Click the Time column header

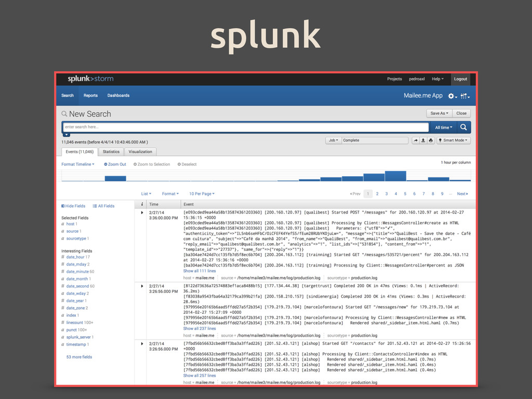154,204
